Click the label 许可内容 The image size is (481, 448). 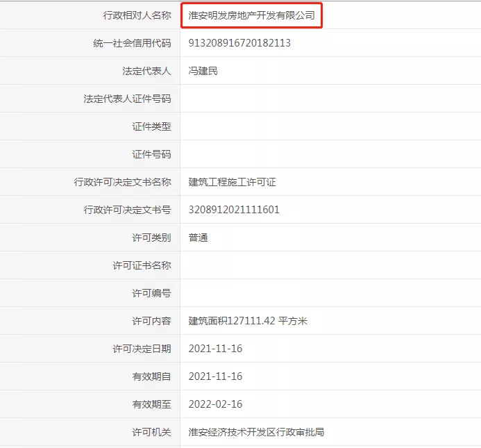tap(151, 321)
